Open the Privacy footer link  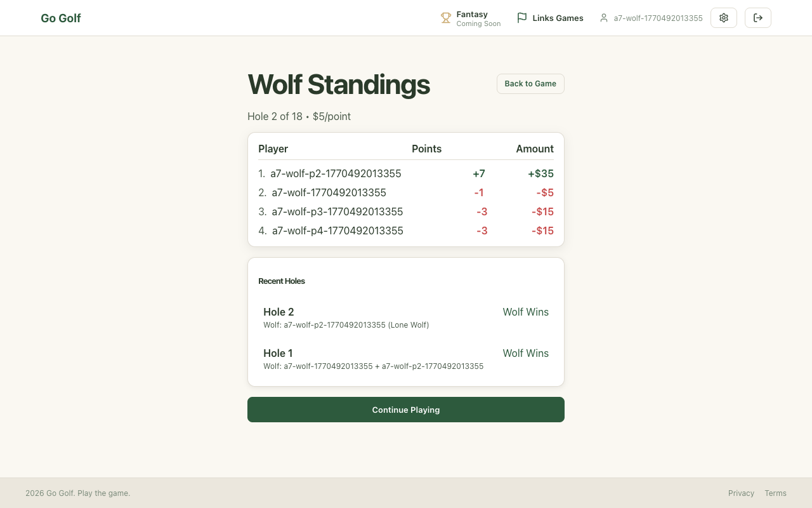pos(741,493)
